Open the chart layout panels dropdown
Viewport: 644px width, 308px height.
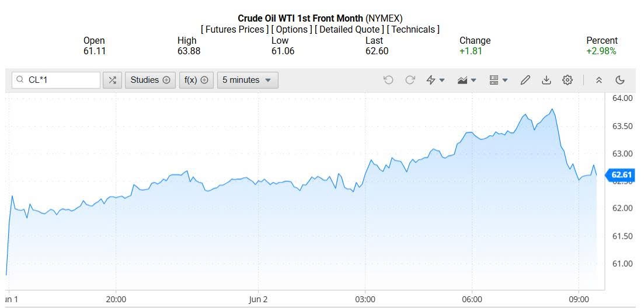(498, 80)
